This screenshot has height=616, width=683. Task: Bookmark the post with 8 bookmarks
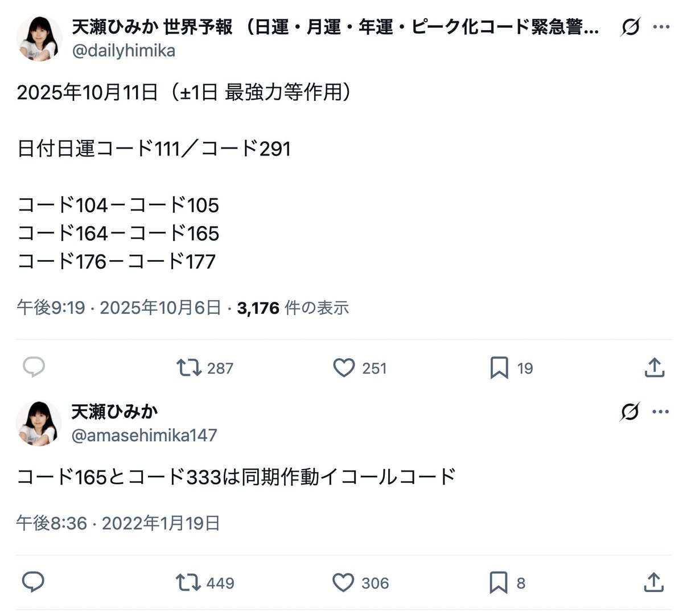(499, 582)
